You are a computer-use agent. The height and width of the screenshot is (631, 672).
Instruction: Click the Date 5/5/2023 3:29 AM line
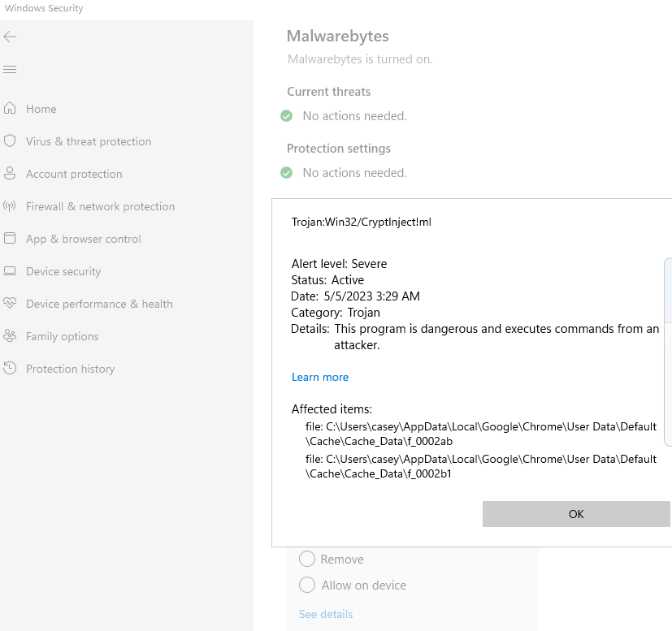(355, 296)
